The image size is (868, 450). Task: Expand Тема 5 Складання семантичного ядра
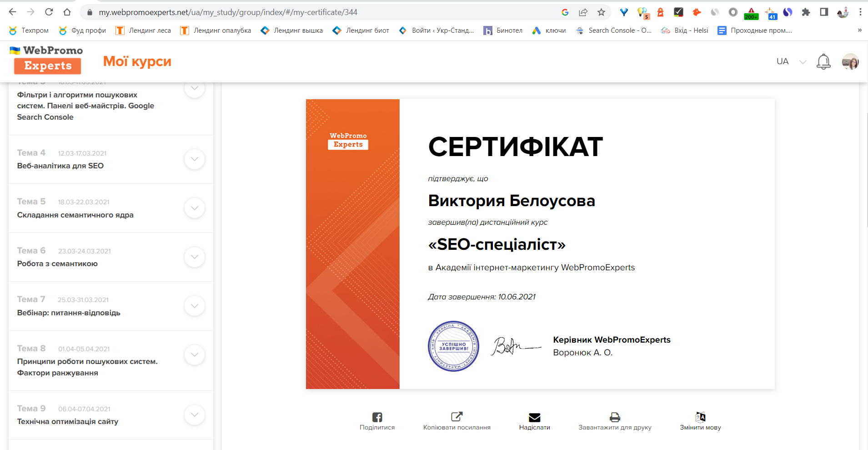coord(195,208)
